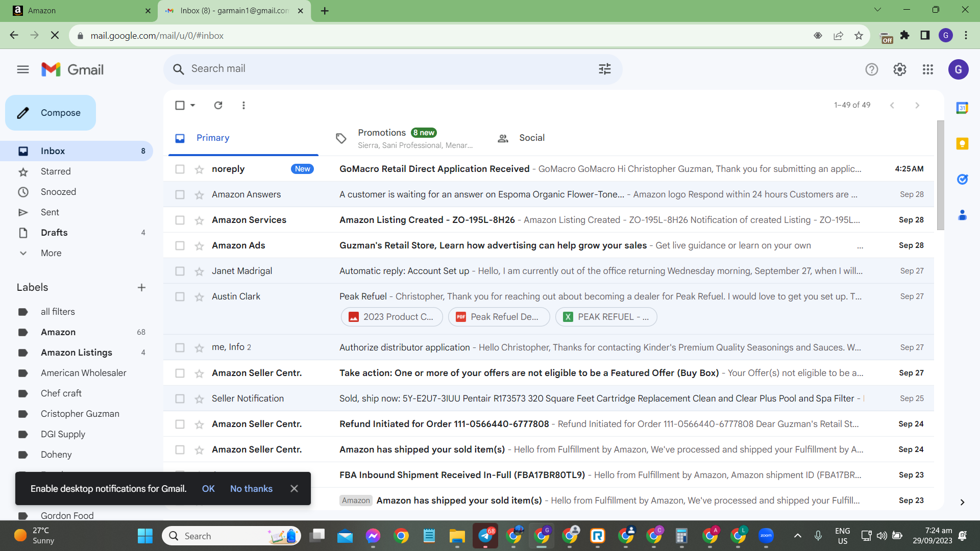The height and width of the screenshot is (551, 980).
Task: Select the Amazon Ads email checkbox
Action: click(180, 245)
